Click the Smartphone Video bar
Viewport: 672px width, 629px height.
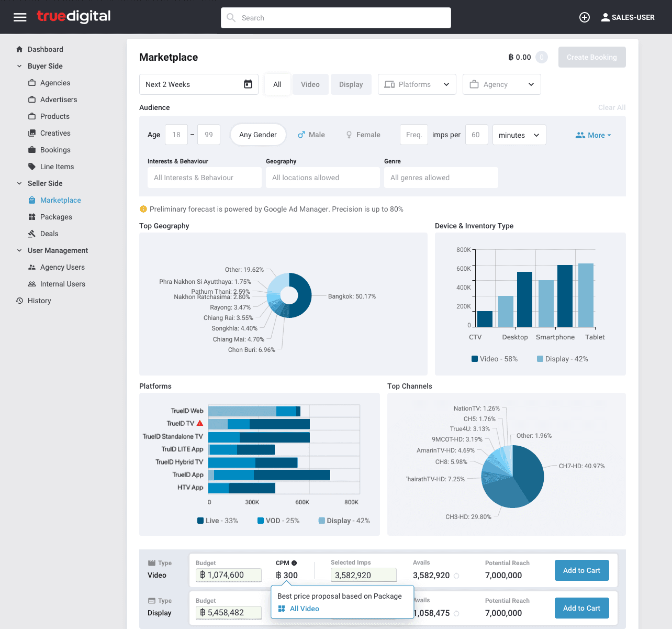point(565,296)
